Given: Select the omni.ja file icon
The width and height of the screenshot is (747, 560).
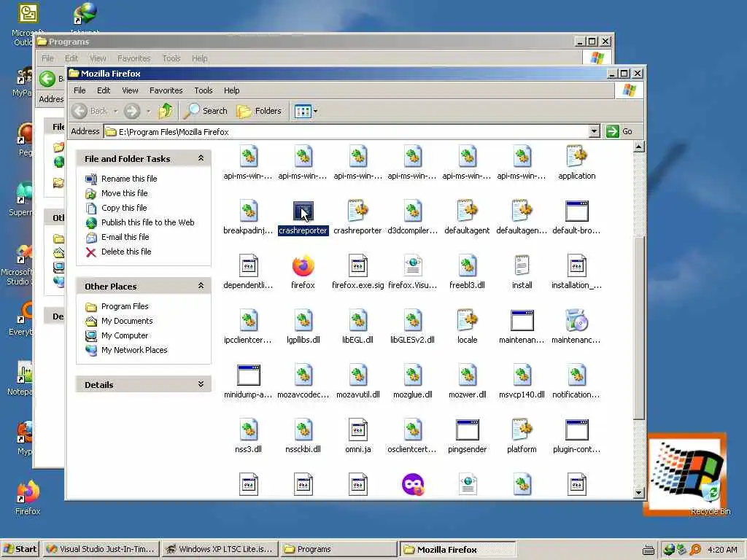Looking at the screenshot, I should coord(357,430).
